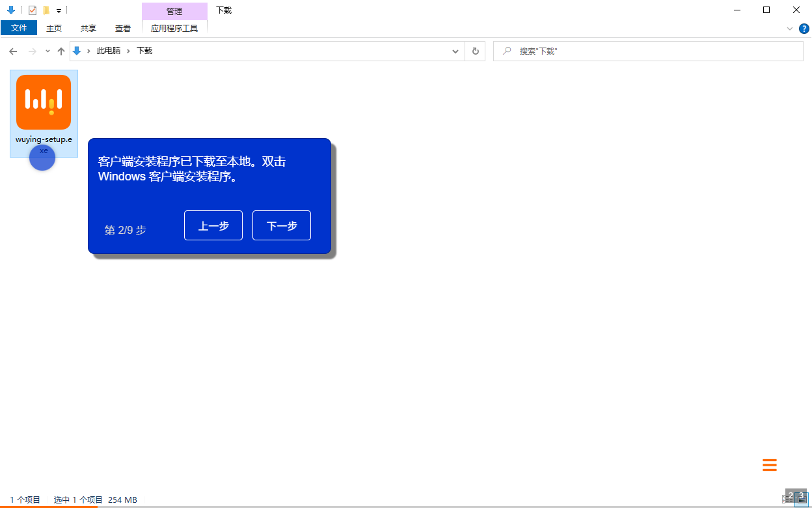Viewport: 812px width, 508px height.
Task: Open the address bar dropdown
Action: [x=455, y=51]
